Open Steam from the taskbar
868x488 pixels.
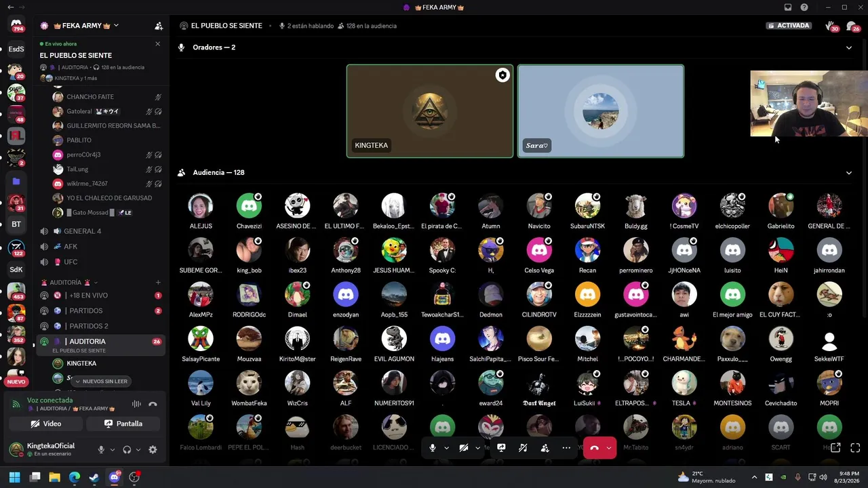[x=94, y=477]
